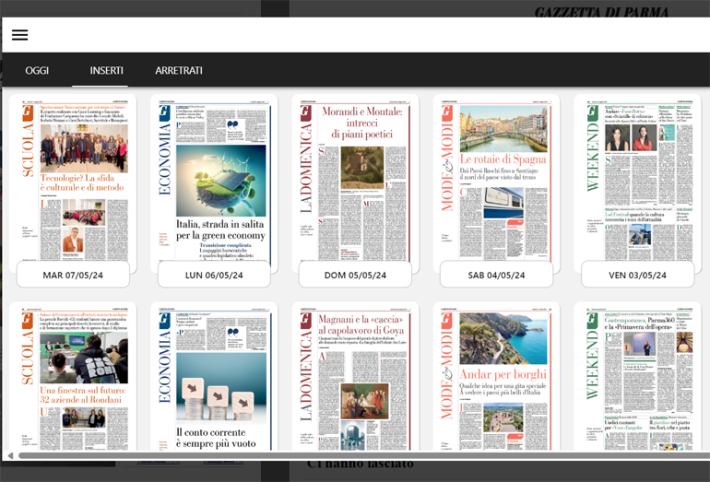Click the Gazzetta di Parma header logo

pos(601,12)
